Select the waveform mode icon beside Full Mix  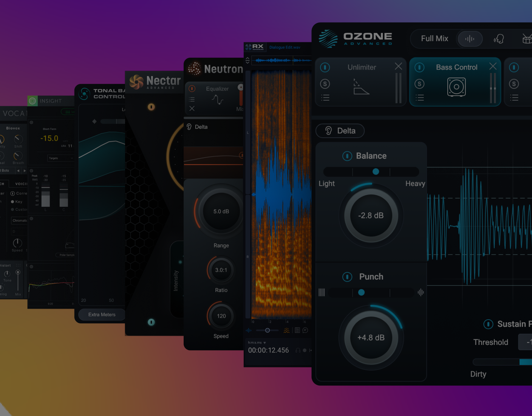[x=470, y=39]
